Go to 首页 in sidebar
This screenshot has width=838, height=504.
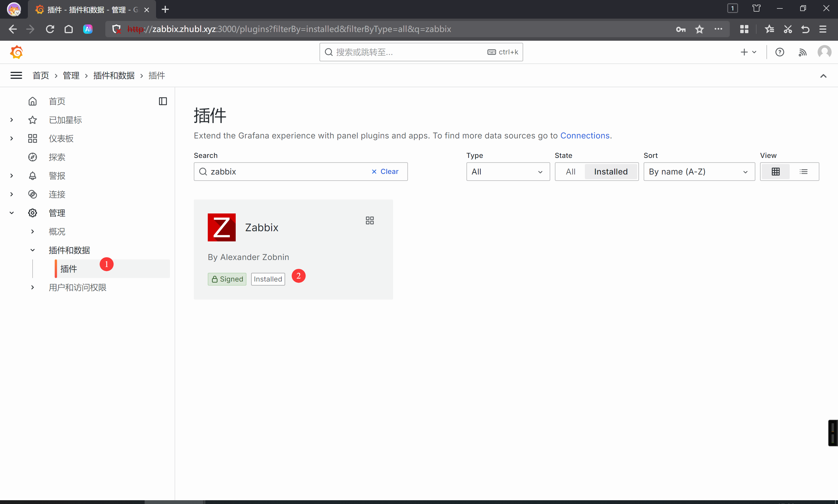click(x=57, y=101)
